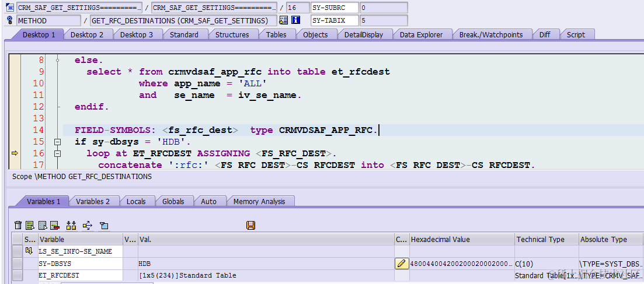Click the Variable column header
The image size is (644, 284).
click(81, 239)
